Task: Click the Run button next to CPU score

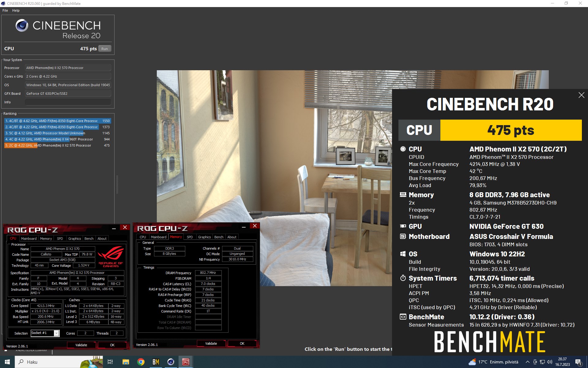Action: coord(105,49)
